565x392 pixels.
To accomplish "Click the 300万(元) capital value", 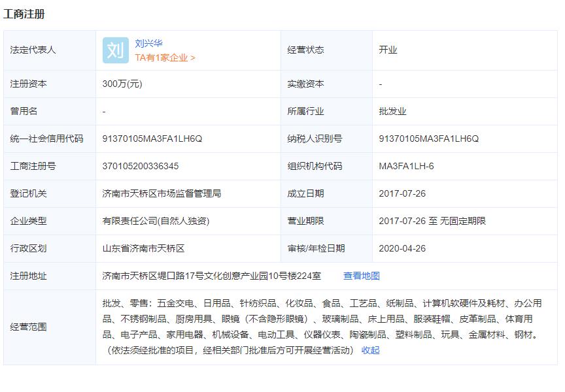I will click(x=122, y=84).
